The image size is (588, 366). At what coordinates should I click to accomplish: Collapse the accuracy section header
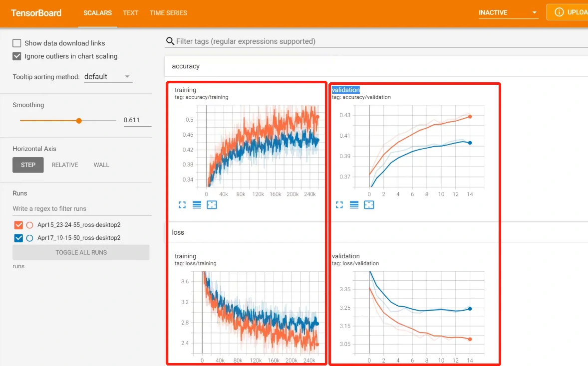pos(186,66)
